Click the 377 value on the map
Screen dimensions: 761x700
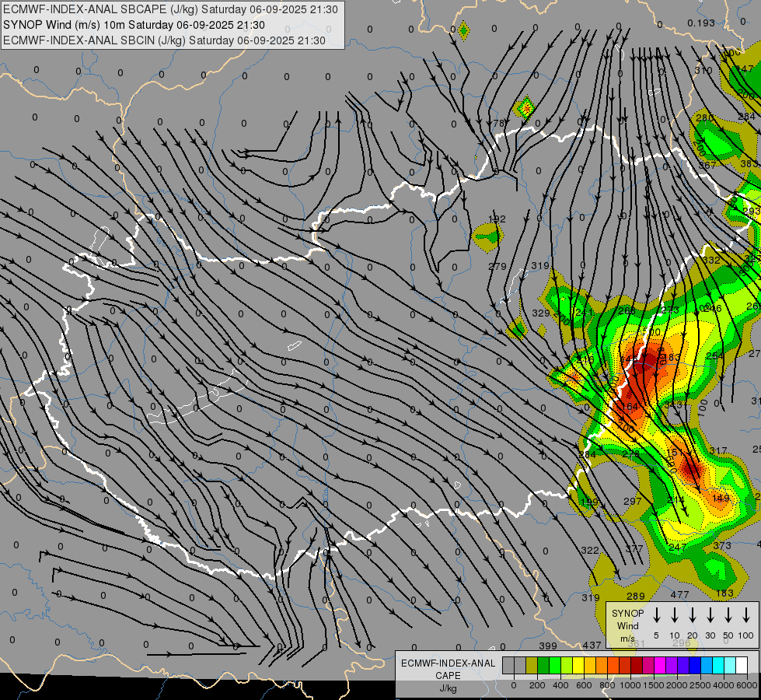pyautogui.click(x=634, y=549)
